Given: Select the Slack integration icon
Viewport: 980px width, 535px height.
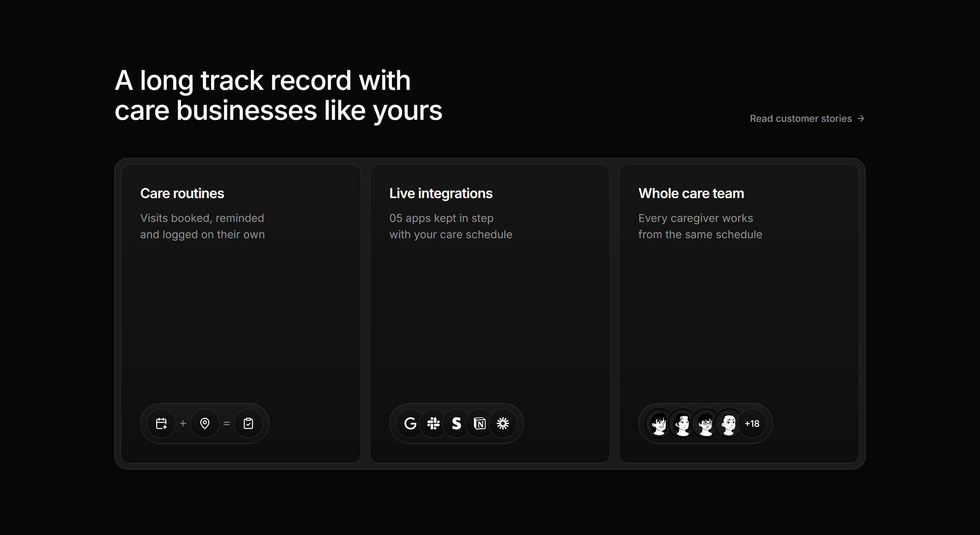Looking at the screenshot, I should (x=433, y=423).
